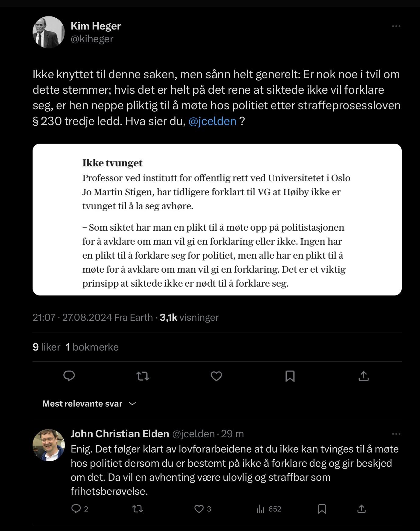Like John Christian Elden's reply
420x531 pixels.
(x=203, y=509)
